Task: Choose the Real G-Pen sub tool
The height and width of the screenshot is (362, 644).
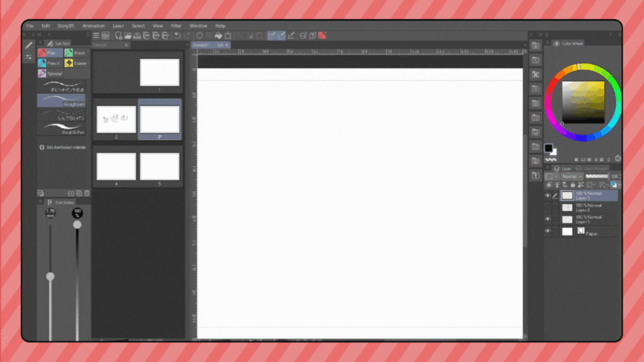Action: pyautogui.click(x=62, y=129)
